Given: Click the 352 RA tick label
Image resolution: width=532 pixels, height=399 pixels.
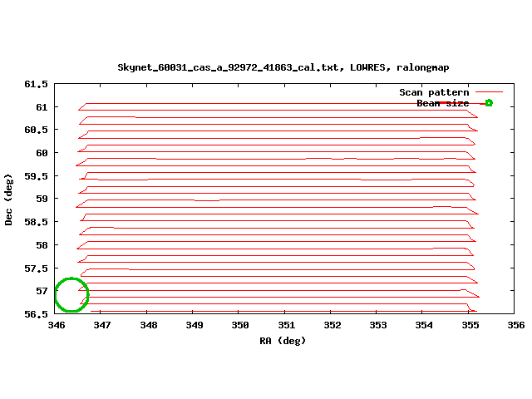Looking at the screenshot, I should coord(332,325).
